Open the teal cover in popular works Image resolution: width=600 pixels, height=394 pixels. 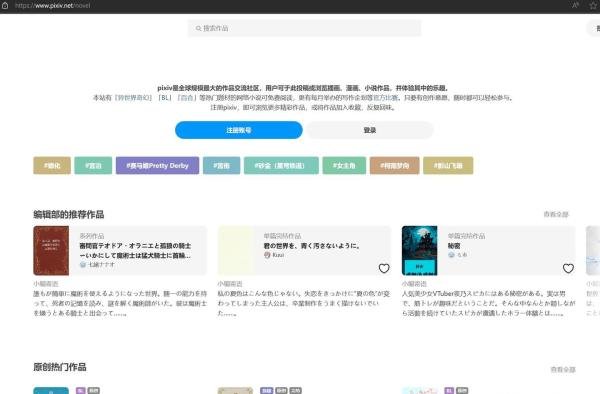tap(51, 391)
